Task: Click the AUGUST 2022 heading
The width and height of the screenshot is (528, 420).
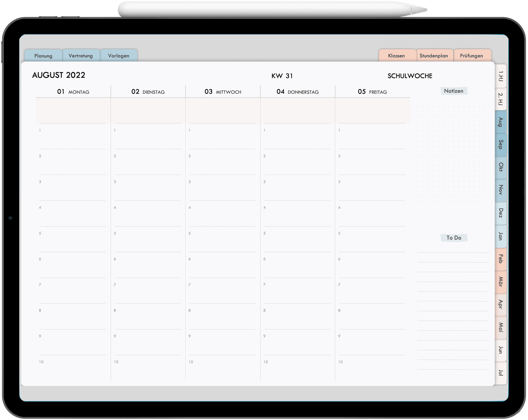Action: pos(59,75)
